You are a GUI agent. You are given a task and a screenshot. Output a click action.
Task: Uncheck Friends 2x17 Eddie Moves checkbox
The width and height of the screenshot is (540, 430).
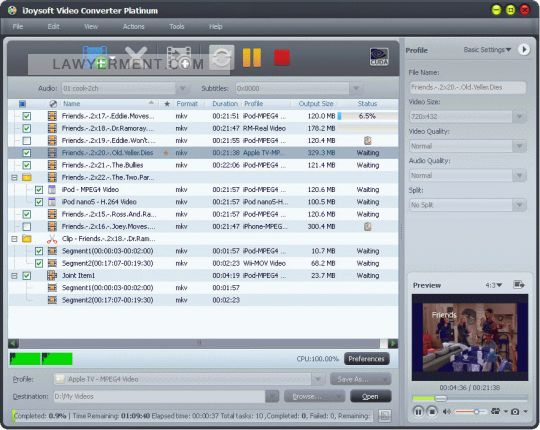(x=27, y=116)
